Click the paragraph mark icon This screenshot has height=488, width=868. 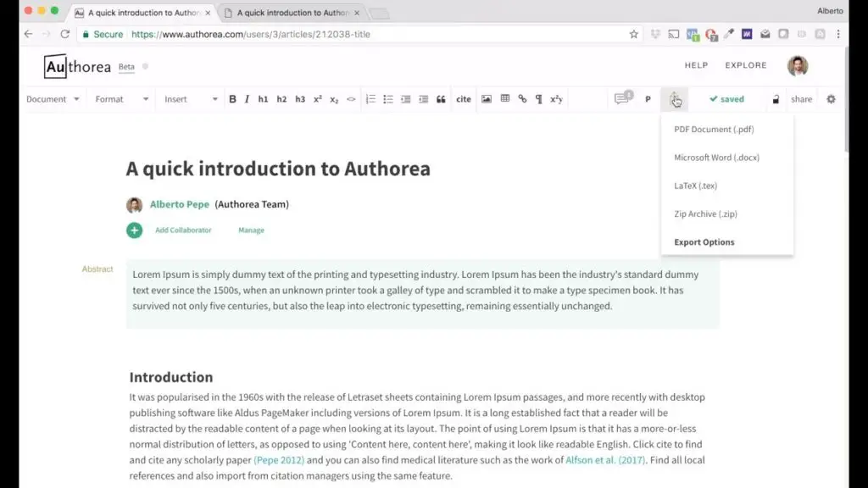(x=538, y=99)
